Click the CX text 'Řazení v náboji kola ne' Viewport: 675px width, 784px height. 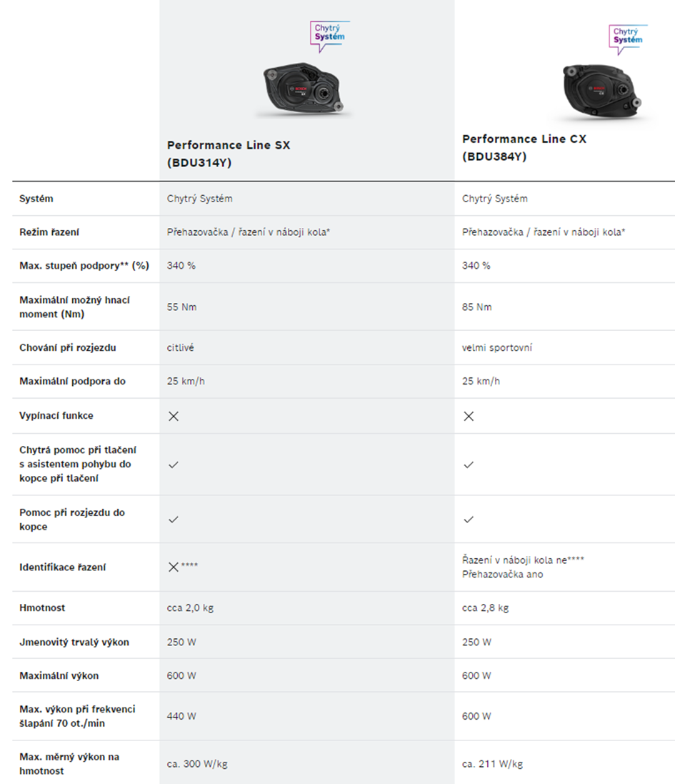(x=514, y=560)
